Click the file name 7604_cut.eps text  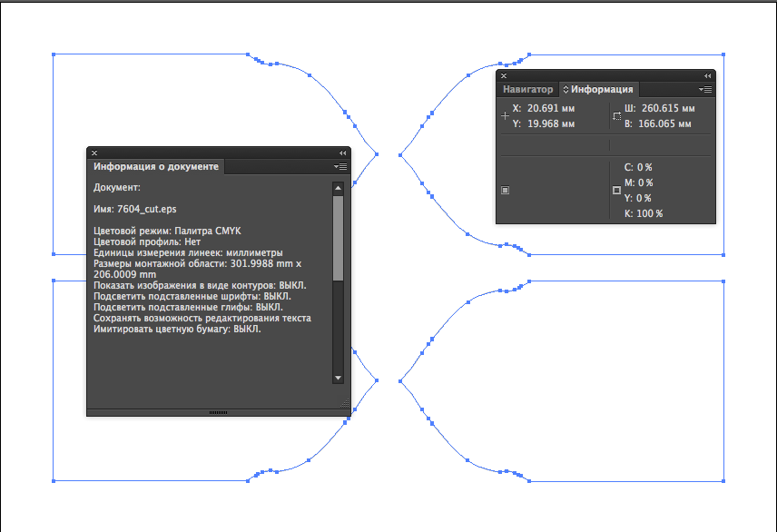pos(147,209)
